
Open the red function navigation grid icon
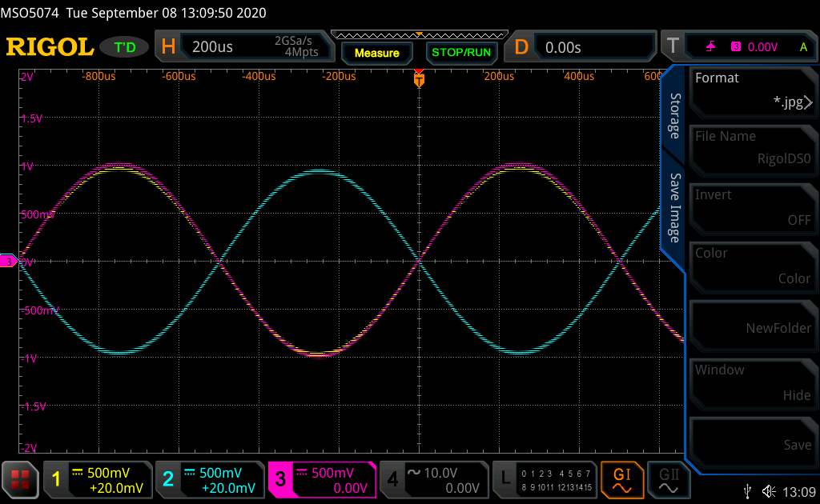click(21, 478)
